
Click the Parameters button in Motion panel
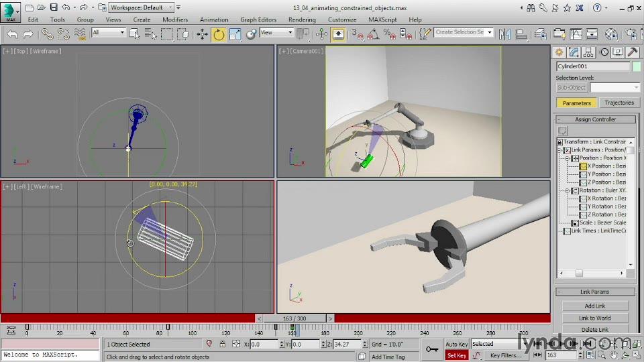tap(577, 103)
